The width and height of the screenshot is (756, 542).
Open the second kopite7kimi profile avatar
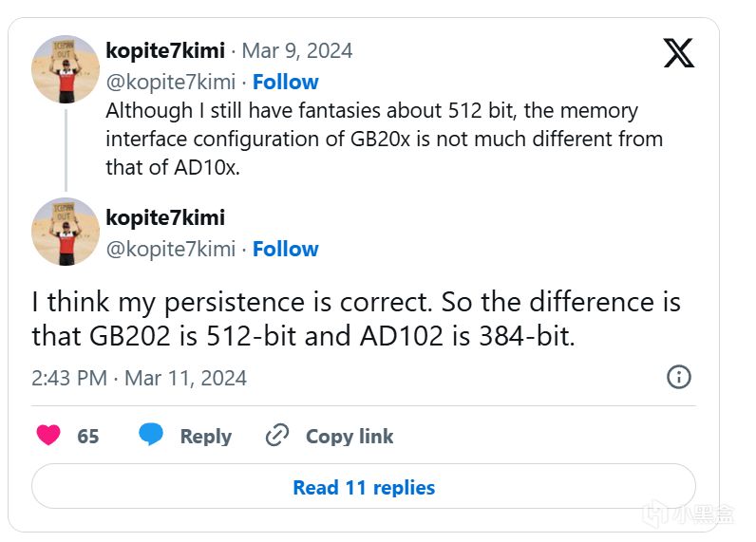[x=66, y=232]
